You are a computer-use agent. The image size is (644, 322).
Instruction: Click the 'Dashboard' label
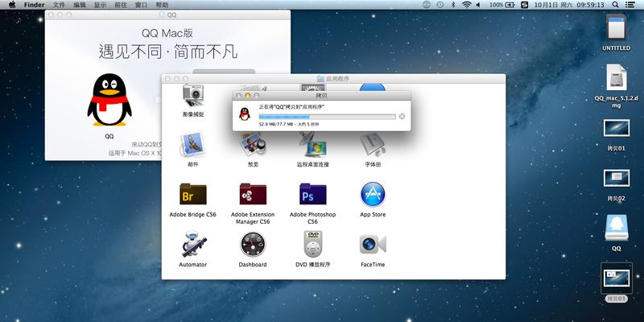coord(253,265)
